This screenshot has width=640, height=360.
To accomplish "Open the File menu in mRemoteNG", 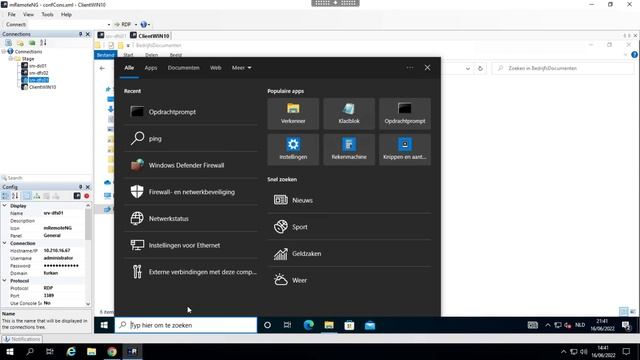I will click(11, 14).
